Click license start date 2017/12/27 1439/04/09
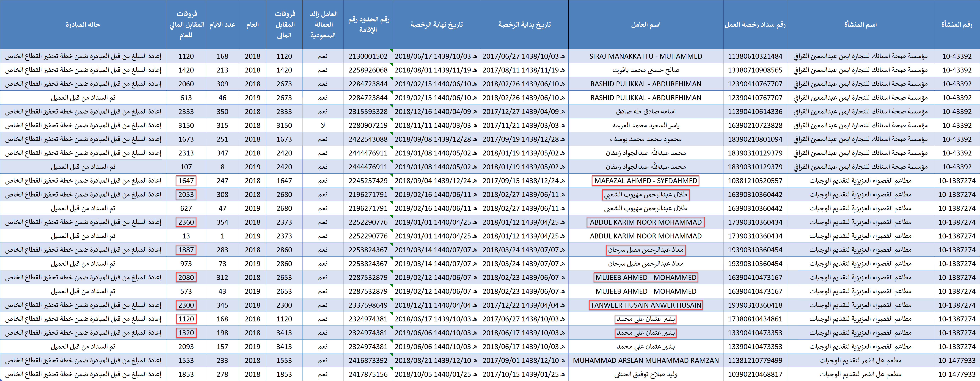This screenshot has height=381, width=980. coord(524,111)
